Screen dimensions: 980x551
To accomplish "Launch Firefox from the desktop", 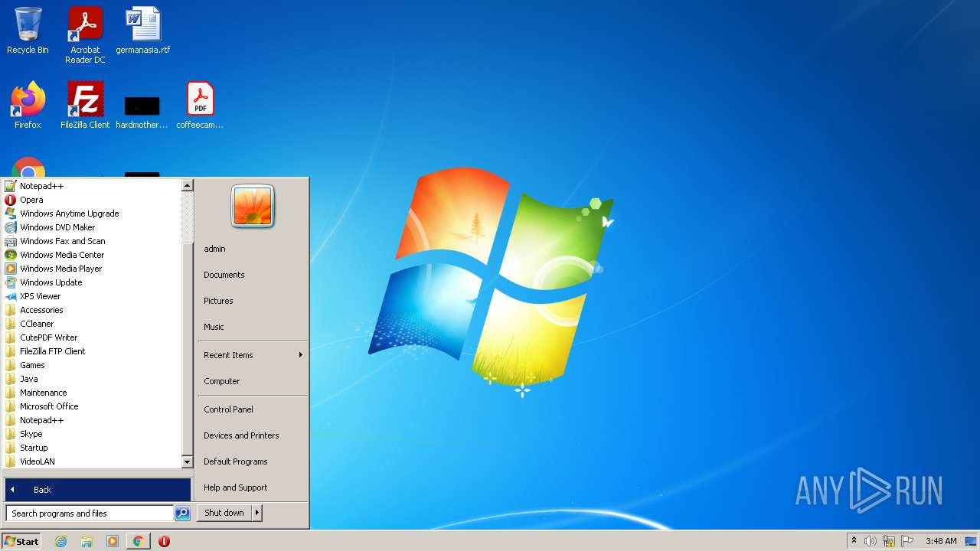I will [28, 106].
